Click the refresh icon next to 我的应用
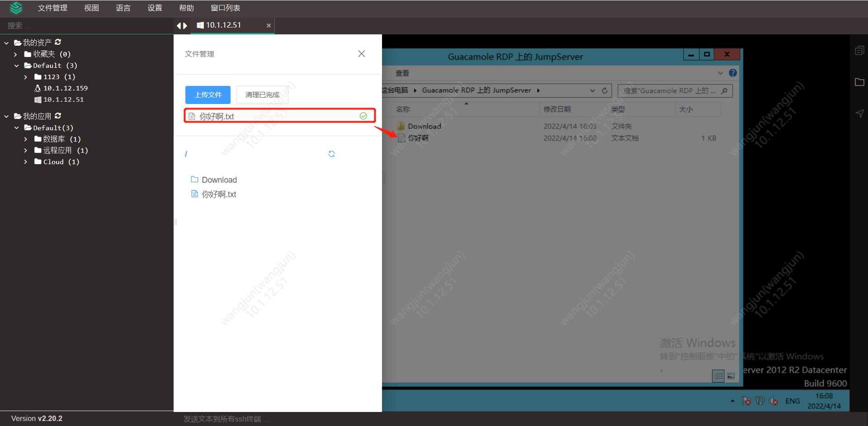 pos(57,115)
